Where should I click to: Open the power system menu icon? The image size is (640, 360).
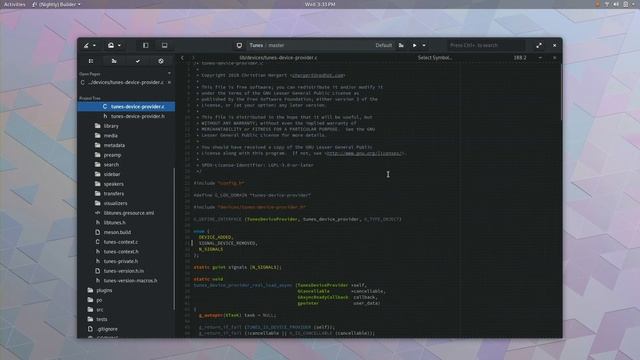tap(626, 4)
